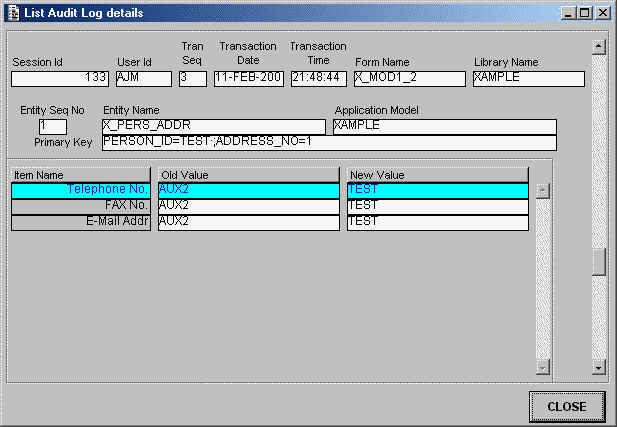Select the Form Name field X_MOD1_2
The height and width of the screenshot is (427, 617).
pyautogui.click(x=409, y=78)
